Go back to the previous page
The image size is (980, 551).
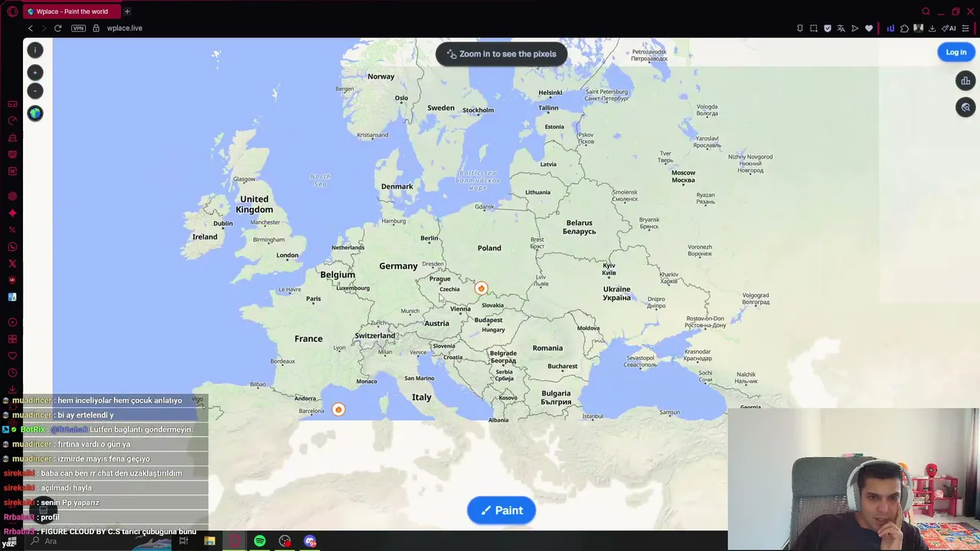30,28
